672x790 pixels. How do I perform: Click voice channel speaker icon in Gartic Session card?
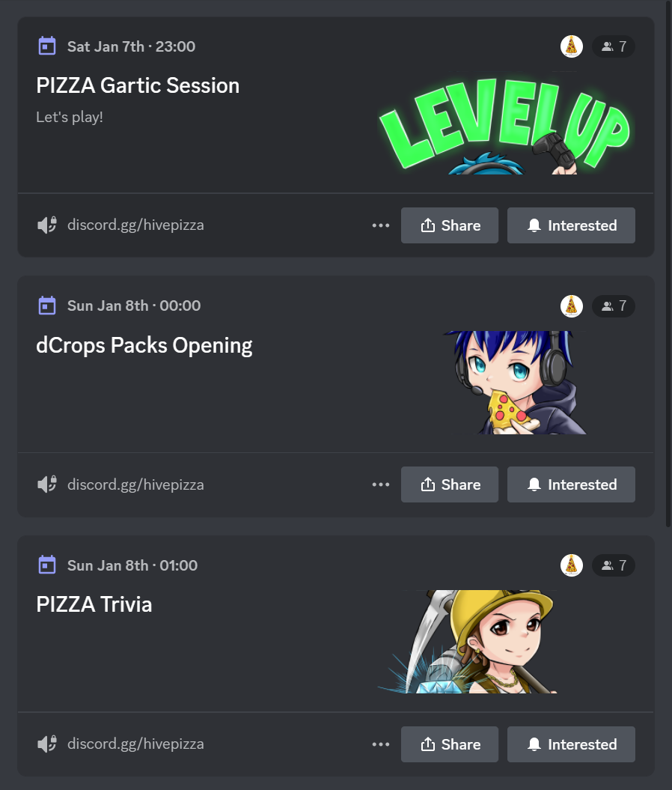pos(47,225)
